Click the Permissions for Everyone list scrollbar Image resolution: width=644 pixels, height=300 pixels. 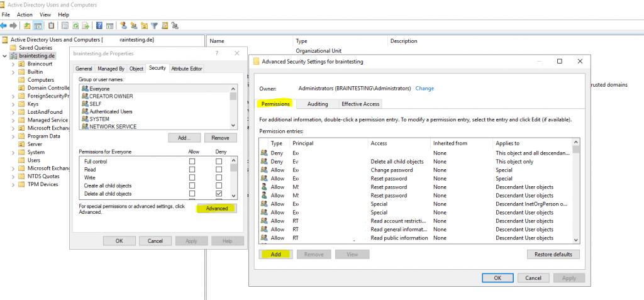pyautogui.click(x=233, y=178)
